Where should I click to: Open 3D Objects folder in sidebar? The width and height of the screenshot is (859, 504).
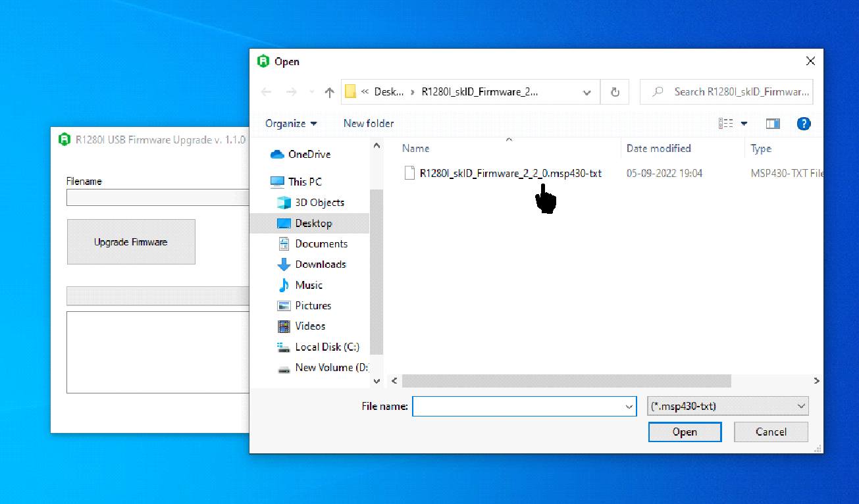click(319, 203)
